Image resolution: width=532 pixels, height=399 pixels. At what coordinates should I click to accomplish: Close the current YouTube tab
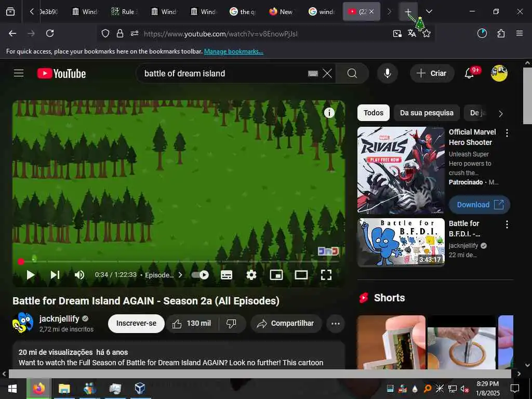pyautogui.click(x=371, y=11)
